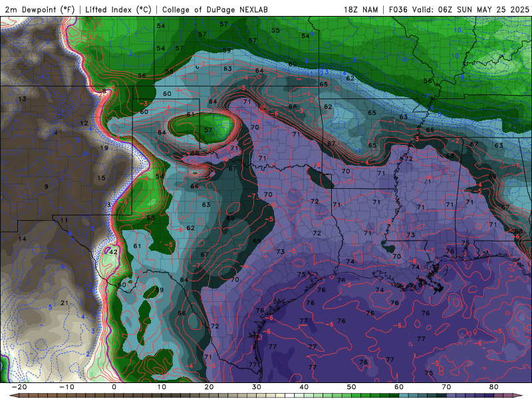Click the "College of DuPage NEXLAB" label

tap(215, 9)
